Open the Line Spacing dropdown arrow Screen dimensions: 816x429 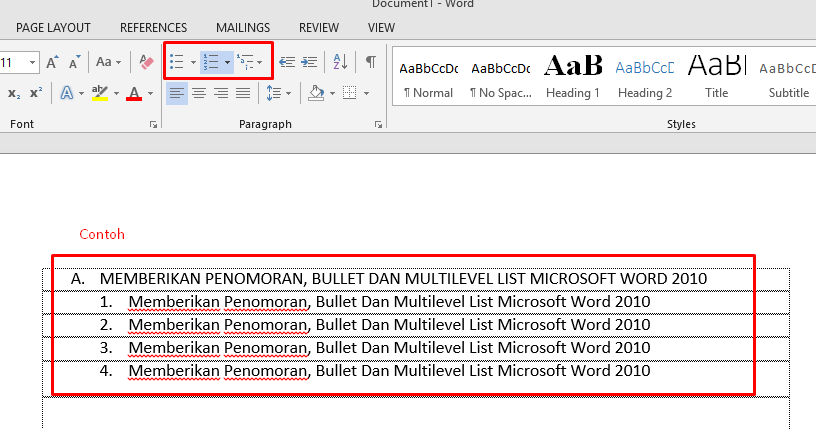288,94
